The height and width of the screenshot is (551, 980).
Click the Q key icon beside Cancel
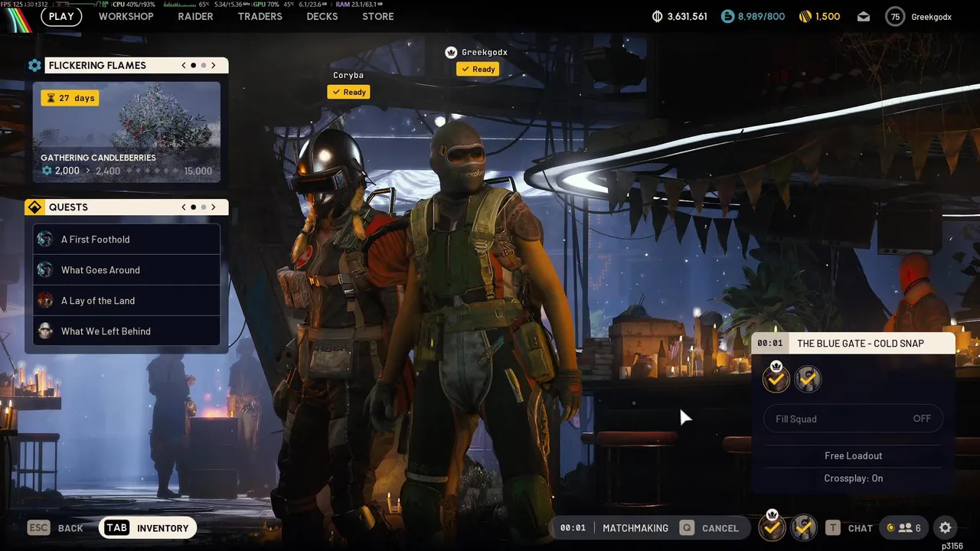(687, 528)
